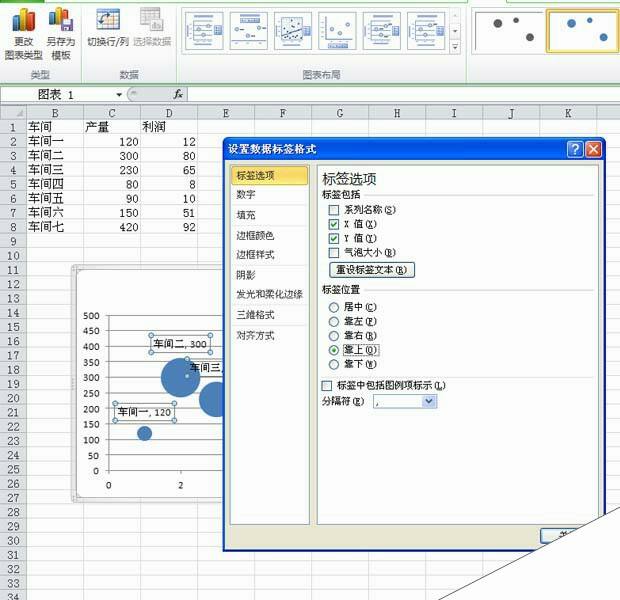This screenshot has height=600, width=620.
Task: Enable the 系列名称 checkbox
Action: click(334, 210)
